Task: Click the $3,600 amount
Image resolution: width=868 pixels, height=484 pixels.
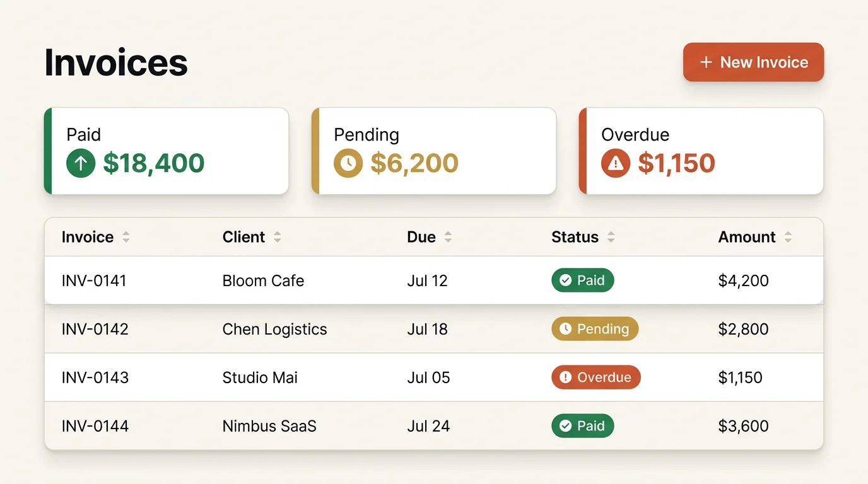Action: pyautogui.click(x=743, y=426)
